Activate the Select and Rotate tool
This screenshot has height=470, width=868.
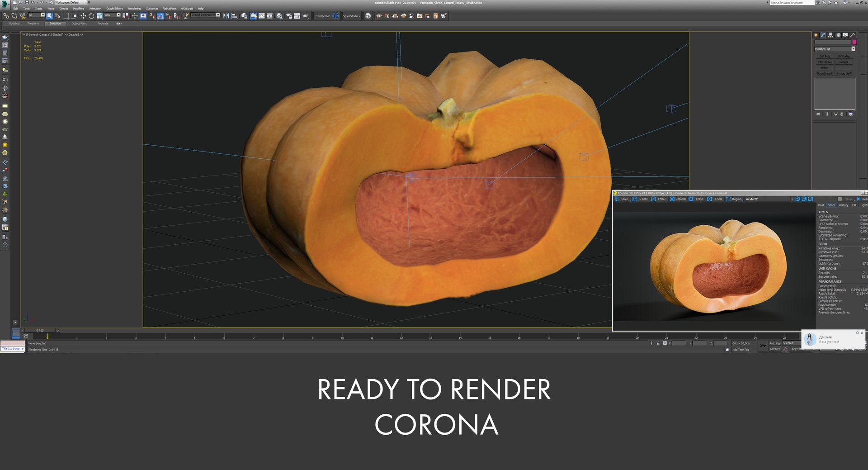point(91,16)
